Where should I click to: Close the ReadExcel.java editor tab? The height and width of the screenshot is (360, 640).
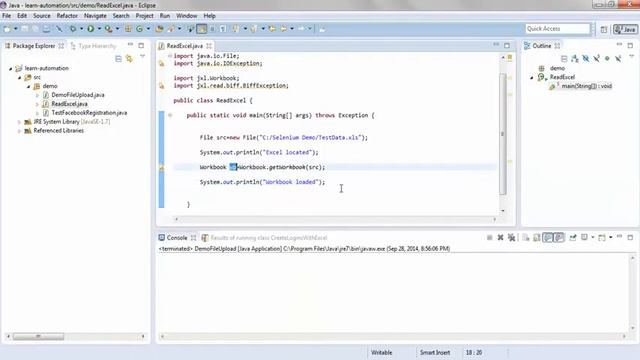[x=209, y=46]
